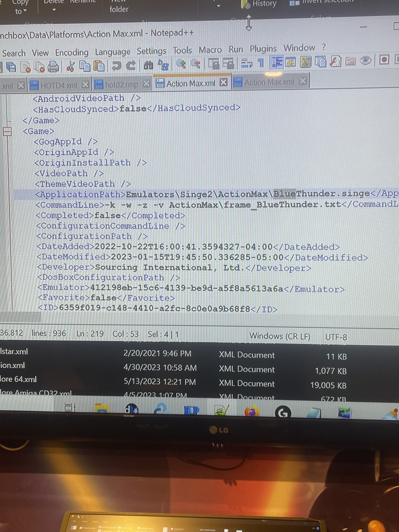Open the Window menu
This screenshot has height=532, width=399.
point(299,48)
